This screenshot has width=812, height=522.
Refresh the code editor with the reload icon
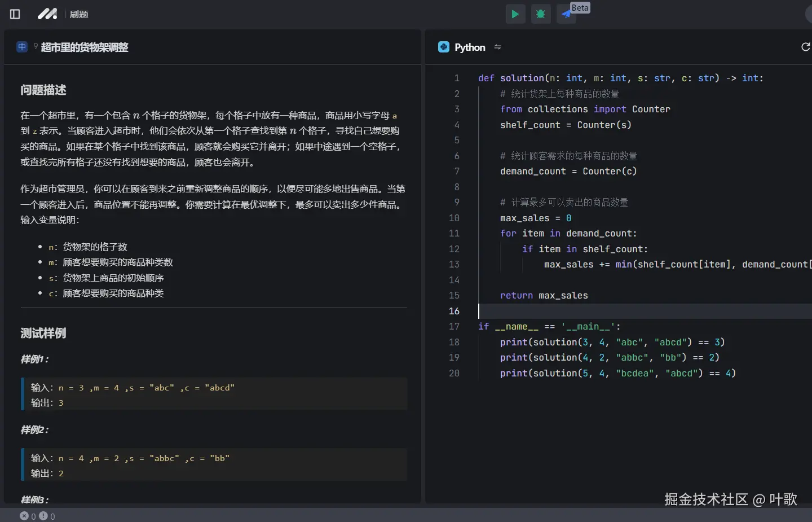(805, 47)
